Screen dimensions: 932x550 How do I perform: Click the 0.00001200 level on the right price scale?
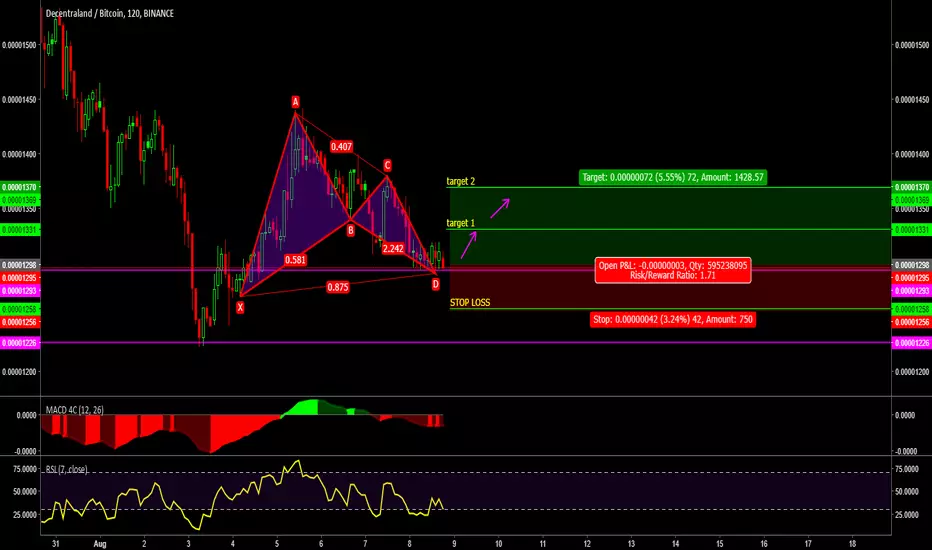912,372
